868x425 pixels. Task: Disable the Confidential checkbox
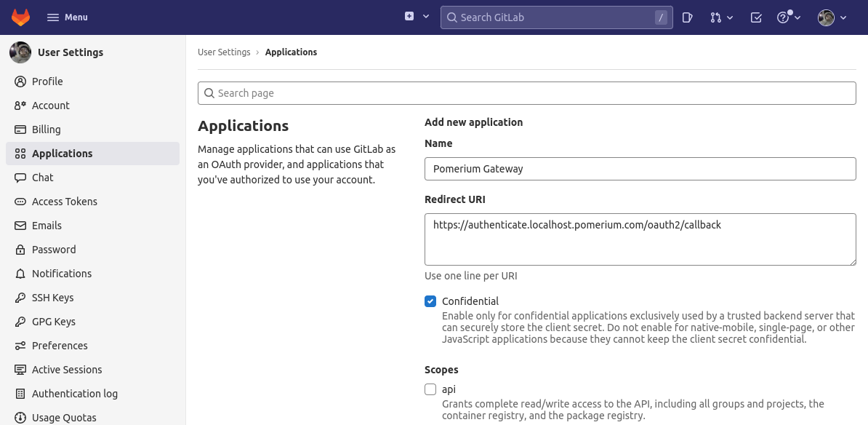pyautogui.click(x=430, y=301)
